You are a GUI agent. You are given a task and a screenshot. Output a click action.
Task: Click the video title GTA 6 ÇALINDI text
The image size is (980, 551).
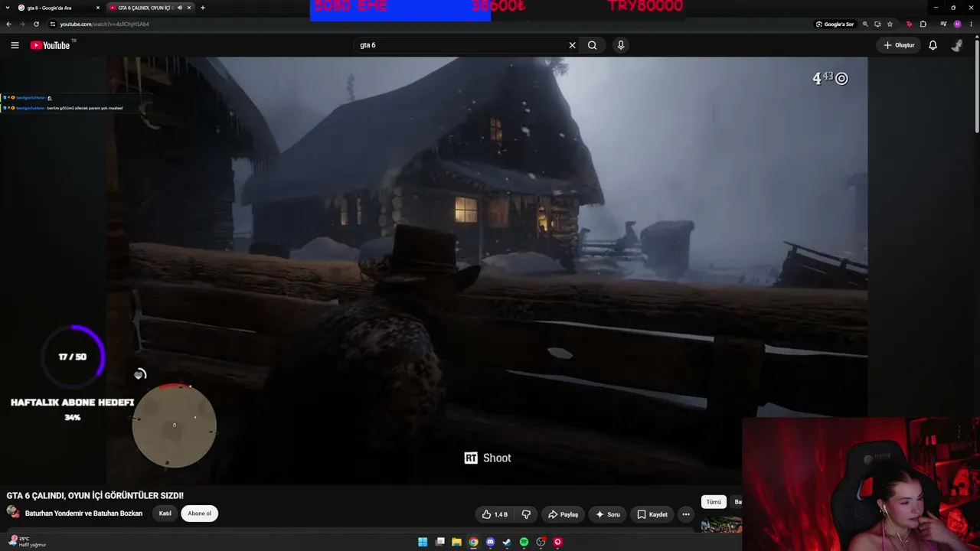point(95,495)
